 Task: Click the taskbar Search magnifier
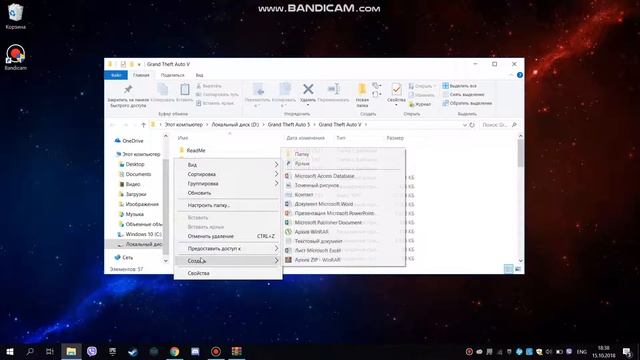[30, 351]
